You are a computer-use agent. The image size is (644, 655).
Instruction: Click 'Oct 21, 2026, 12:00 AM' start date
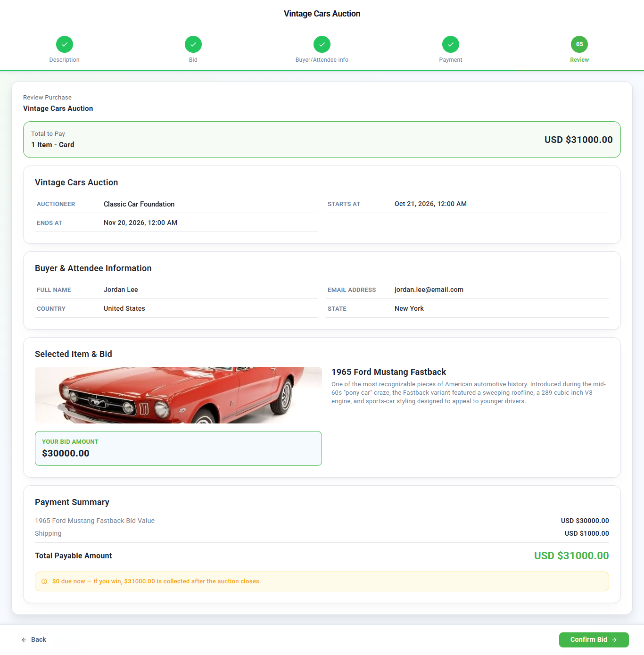click(430, 204)
